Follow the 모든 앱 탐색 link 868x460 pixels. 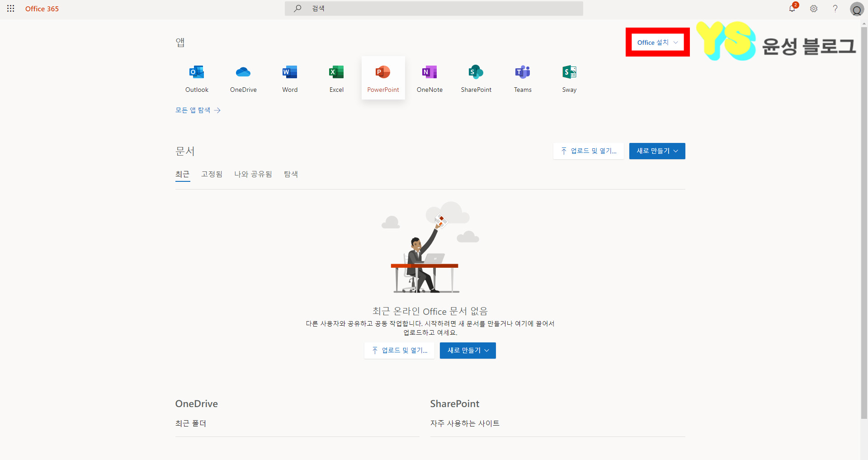198,110
